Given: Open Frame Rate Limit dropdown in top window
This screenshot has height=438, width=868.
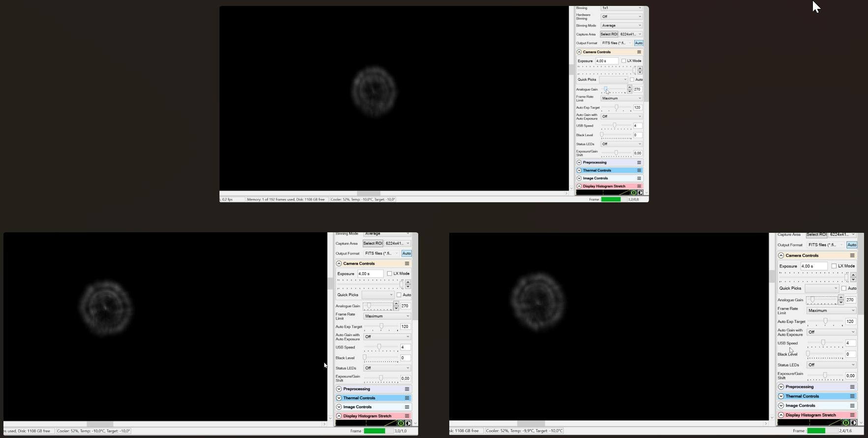Looking at the screenshot, I should pyautogui.click(x=621, y=98).
